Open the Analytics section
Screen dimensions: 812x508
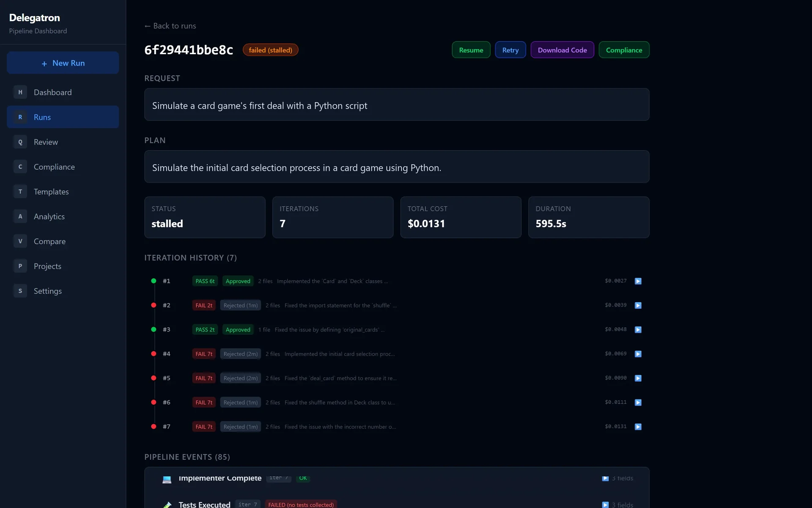tap(63, 216)
